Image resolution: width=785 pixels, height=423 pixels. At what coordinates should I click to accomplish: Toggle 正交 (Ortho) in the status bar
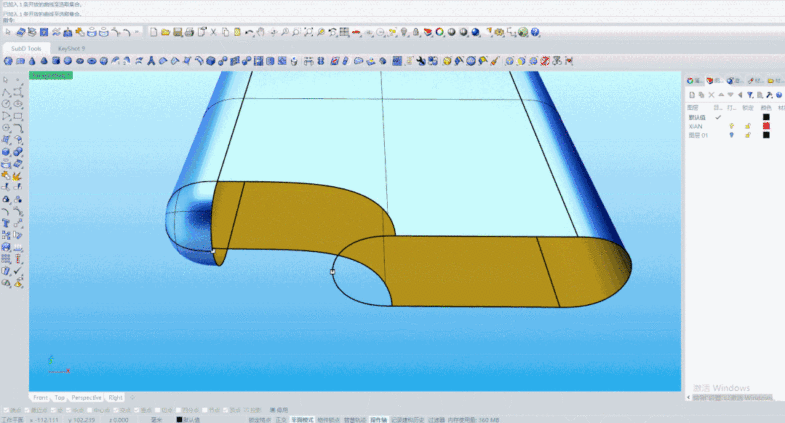279,420
